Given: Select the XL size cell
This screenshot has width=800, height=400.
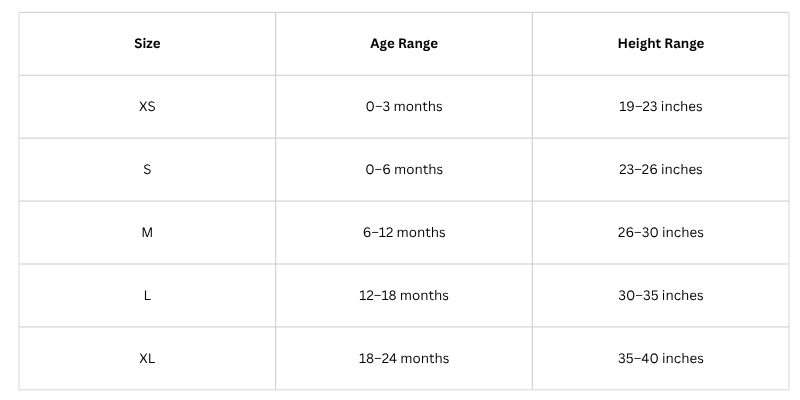Looking at the screenshot, I should point(147,359).
